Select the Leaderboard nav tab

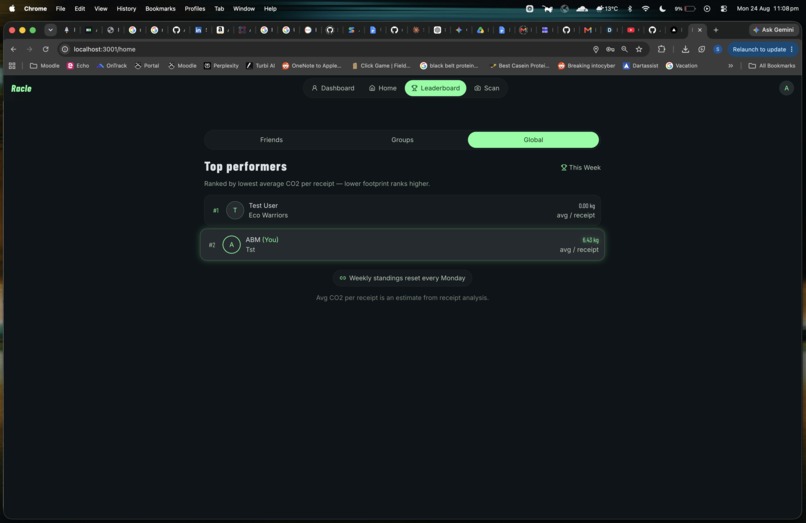(x=435, y=88)
